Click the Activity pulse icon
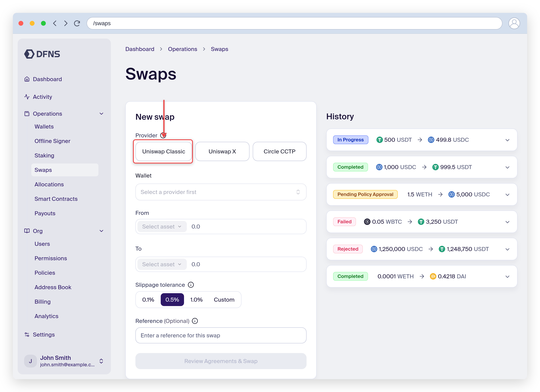540x392 pixels. [27, 97]
